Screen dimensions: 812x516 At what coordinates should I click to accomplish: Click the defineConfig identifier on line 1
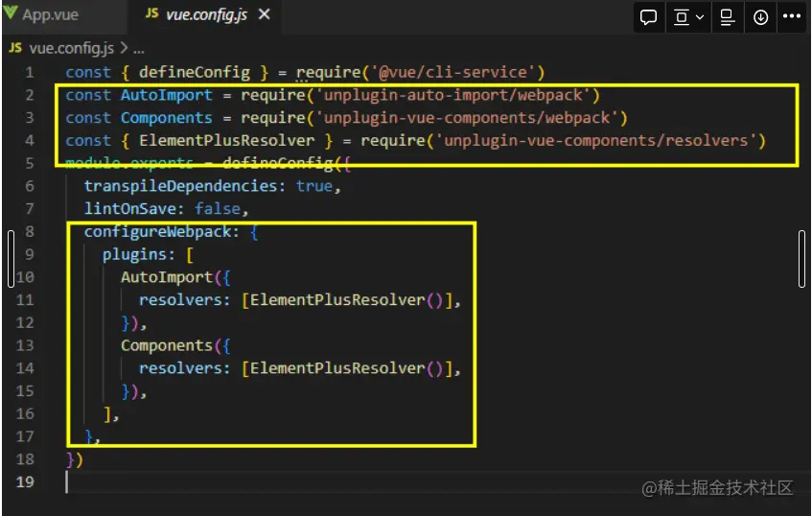[x=195, y=72]
